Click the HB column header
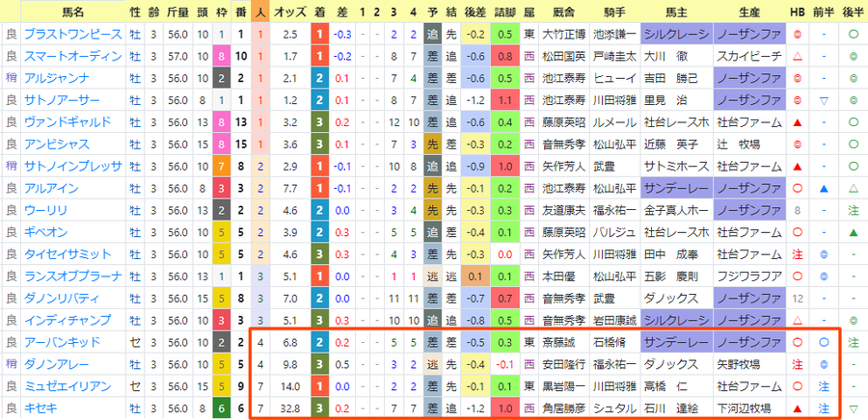The image size is (868, 420). (x=798, y=12)
